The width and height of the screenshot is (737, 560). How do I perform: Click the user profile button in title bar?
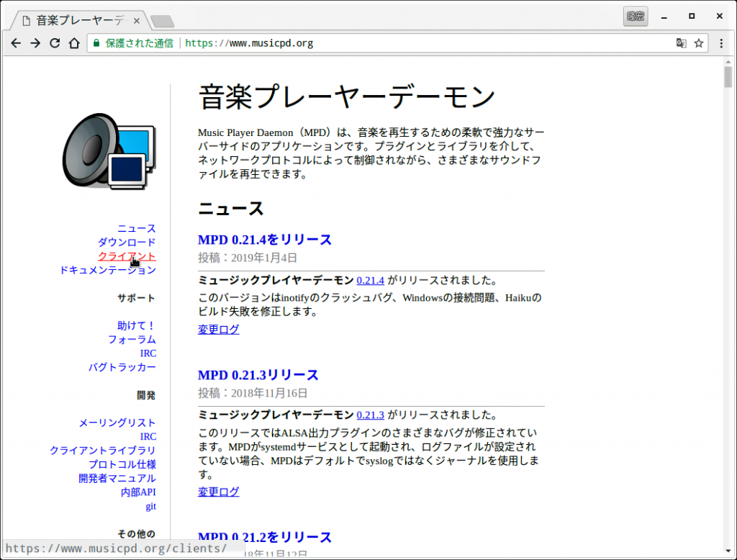636,17
